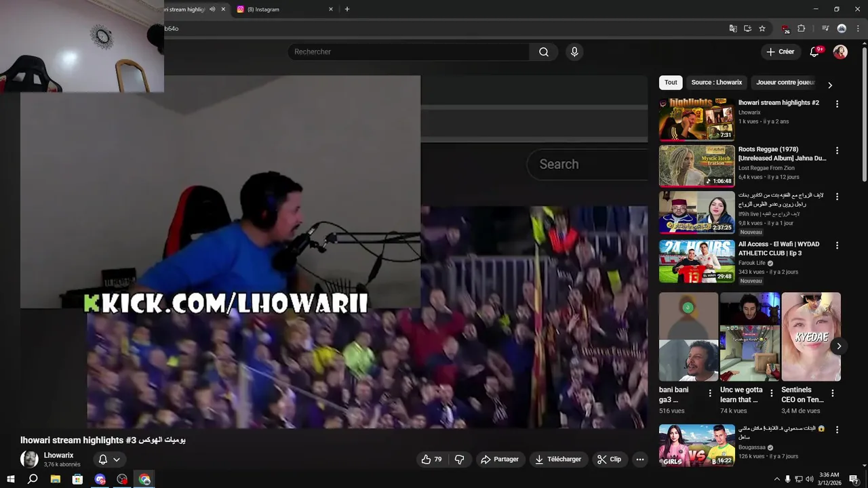This screenshot has width=868, height=488.
Task: Mute the lhowari stream highlights browser tab
Action: (x=212, y=9)
